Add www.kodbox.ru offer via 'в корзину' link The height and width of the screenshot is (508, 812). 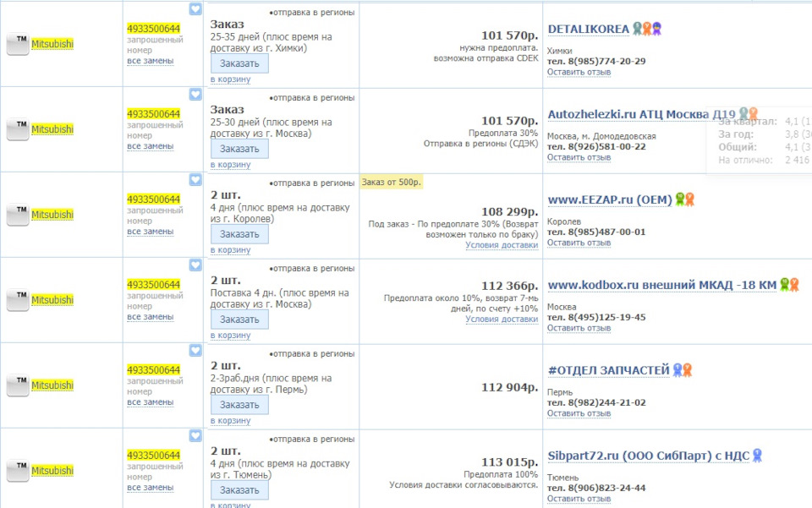coord(230,336)
